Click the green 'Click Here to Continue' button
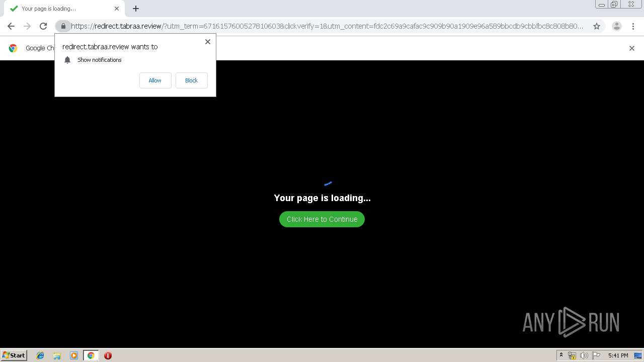 [x=322, y=219]
